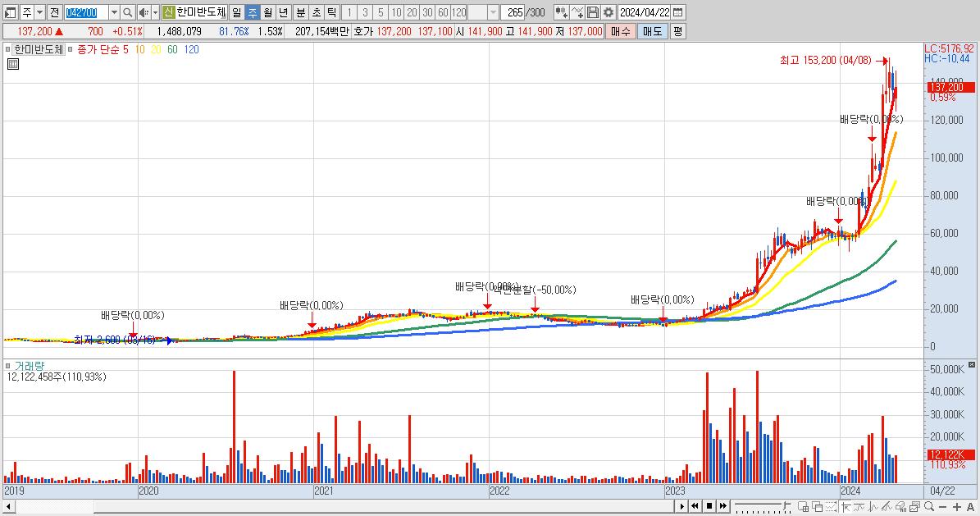Click the 주 button at toolbar start
980x516 pixels.
27,12
